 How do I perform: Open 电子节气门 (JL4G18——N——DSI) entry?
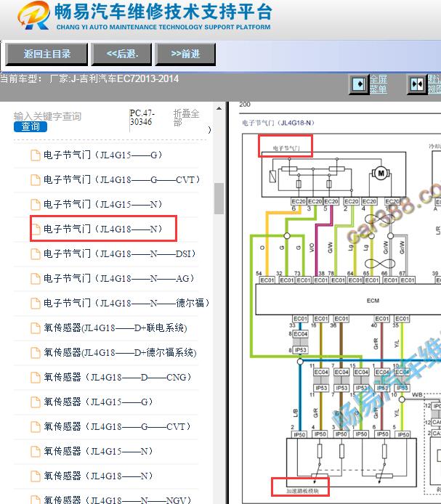[x=119, y=254]
